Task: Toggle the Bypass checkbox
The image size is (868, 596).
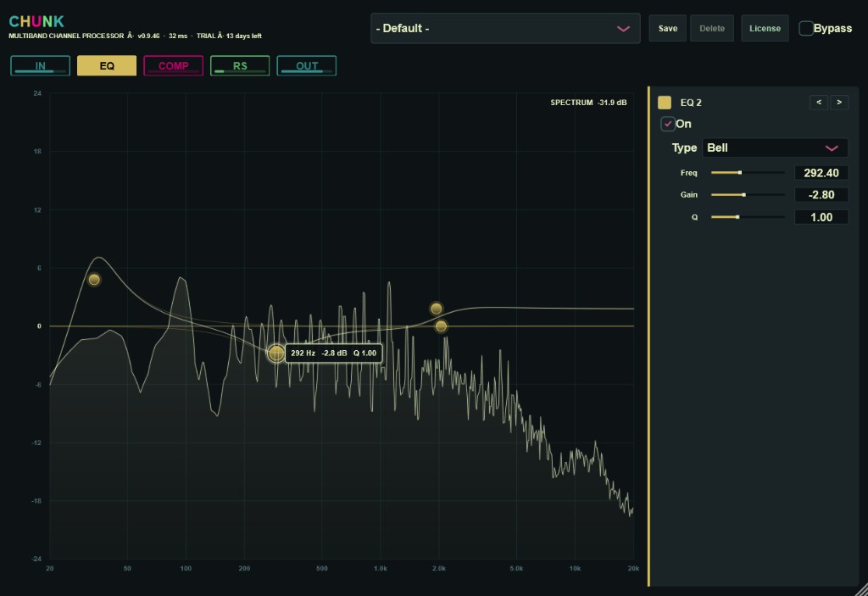Action: click(806, 28)
